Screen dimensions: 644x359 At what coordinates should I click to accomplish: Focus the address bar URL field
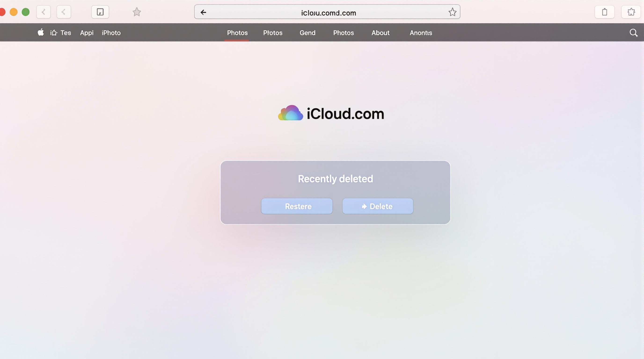tap(327, 12)
